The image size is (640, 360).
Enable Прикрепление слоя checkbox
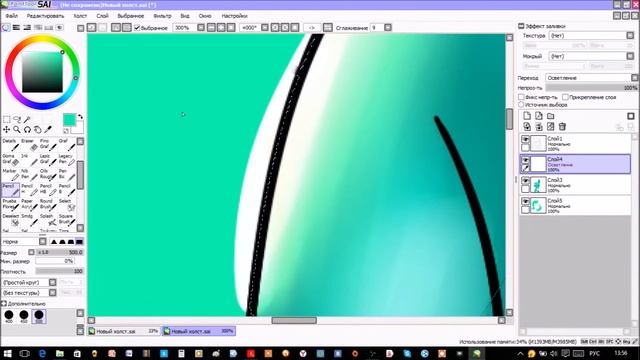point(565,97)
